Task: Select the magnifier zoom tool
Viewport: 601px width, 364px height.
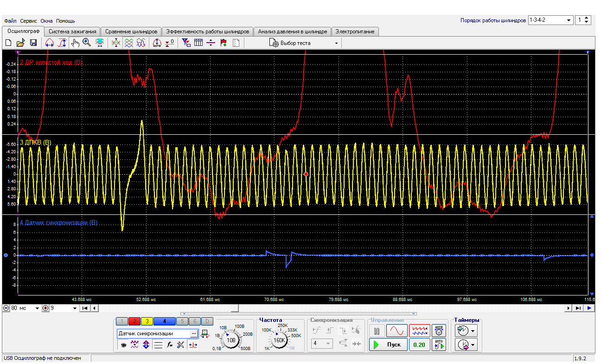Action: (87, 43)
